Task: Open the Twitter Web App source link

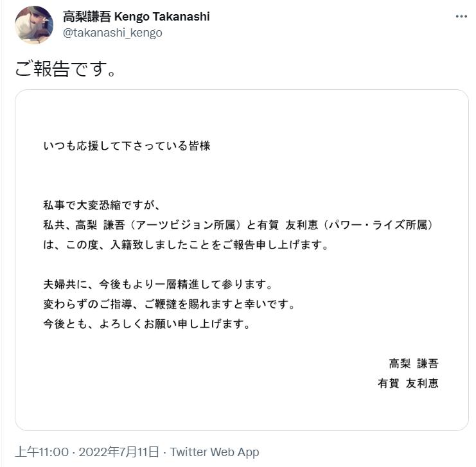Action: (x=215, y=452)
